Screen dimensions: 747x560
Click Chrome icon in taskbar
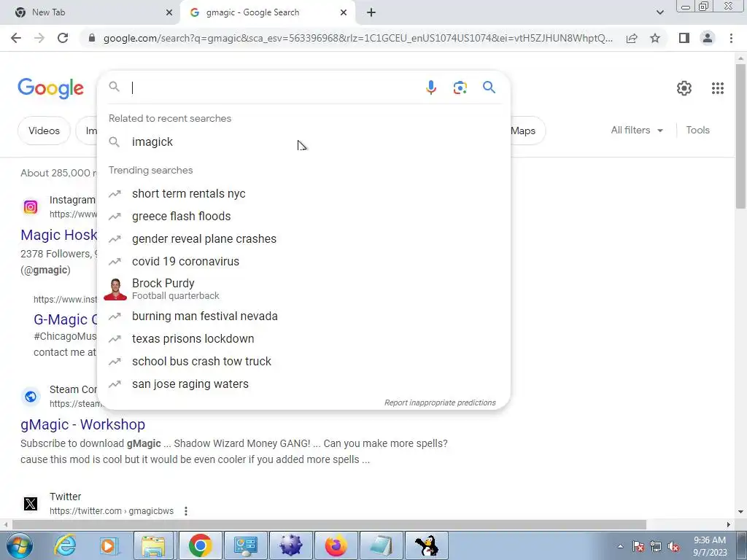click(200, 545)
